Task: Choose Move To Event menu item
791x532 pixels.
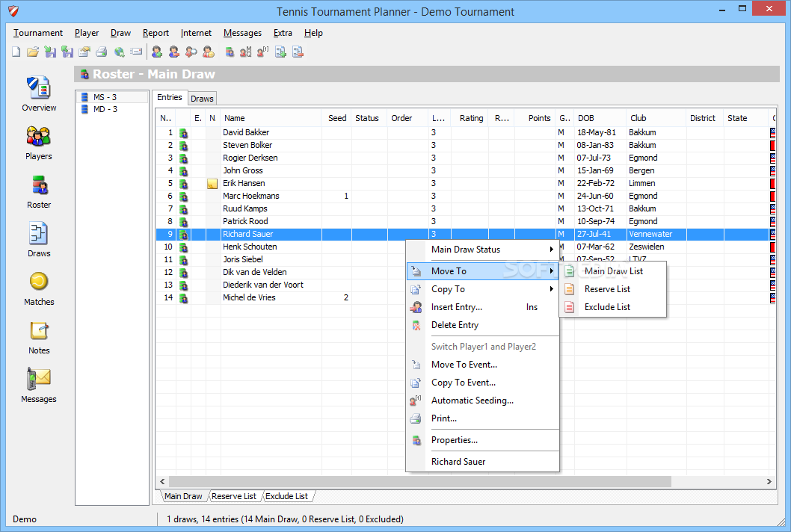Action: (482, 365)
